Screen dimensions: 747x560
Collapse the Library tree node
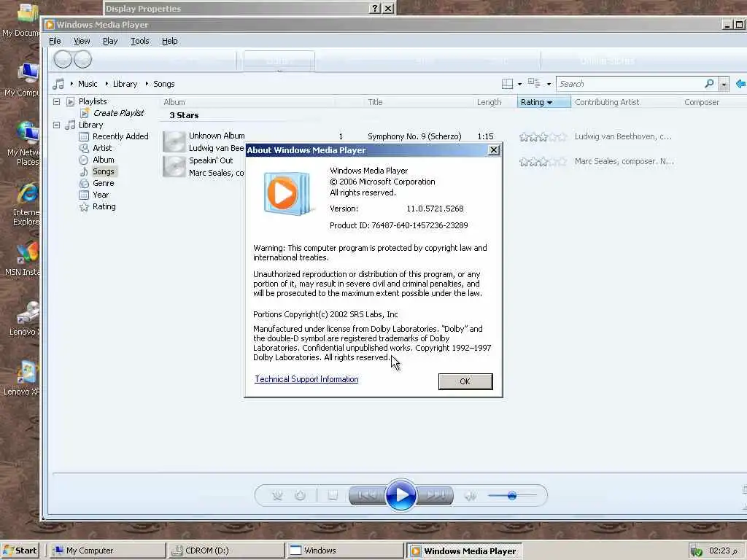[56, 125]
